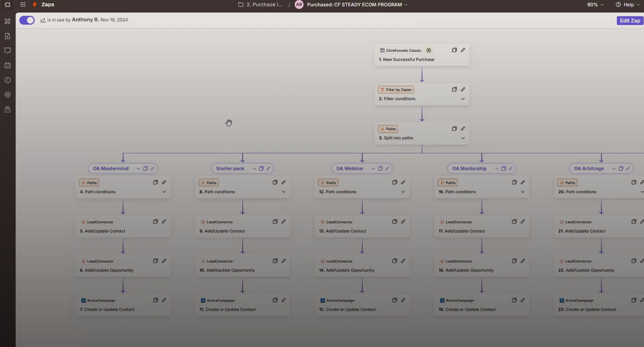
Task: Open the Zap history clock icon
Action: [7, 80]
